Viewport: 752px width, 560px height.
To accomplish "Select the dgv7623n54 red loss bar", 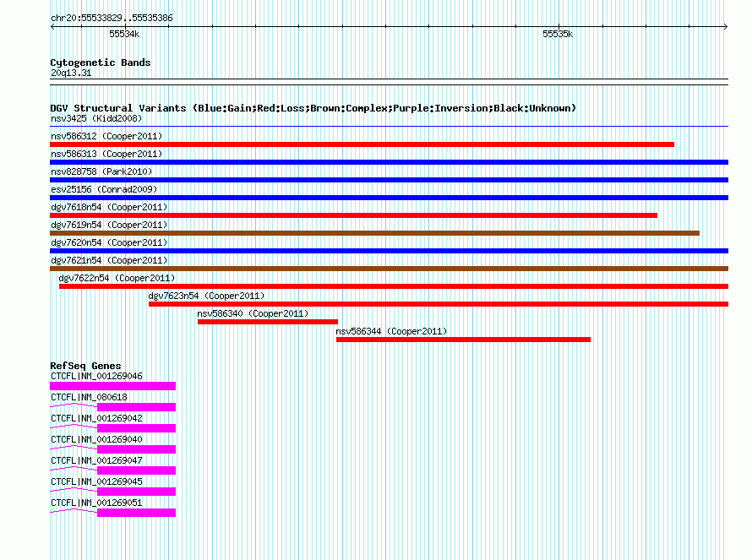I will 439,304.
